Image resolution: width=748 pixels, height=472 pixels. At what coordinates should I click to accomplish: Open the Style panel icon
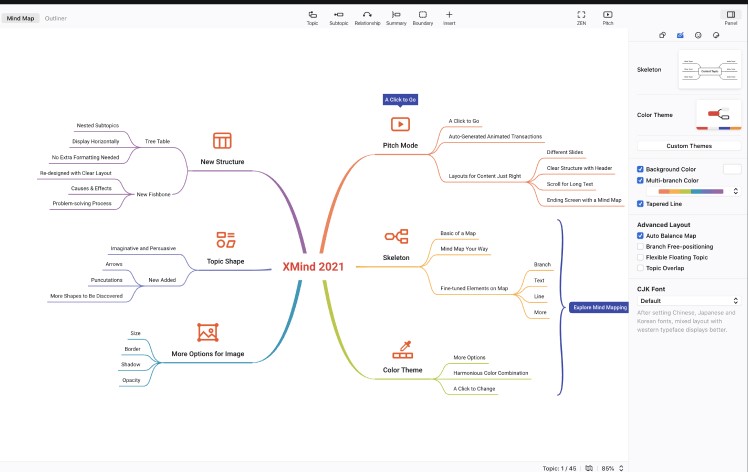(x=662, y=35)
